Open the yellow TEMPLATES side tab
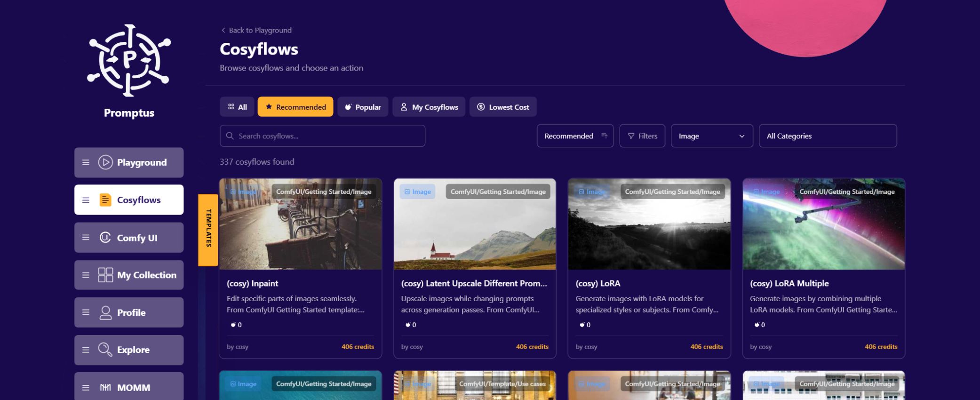Screen dimensions: 980x400 click(x=208, y=230)
